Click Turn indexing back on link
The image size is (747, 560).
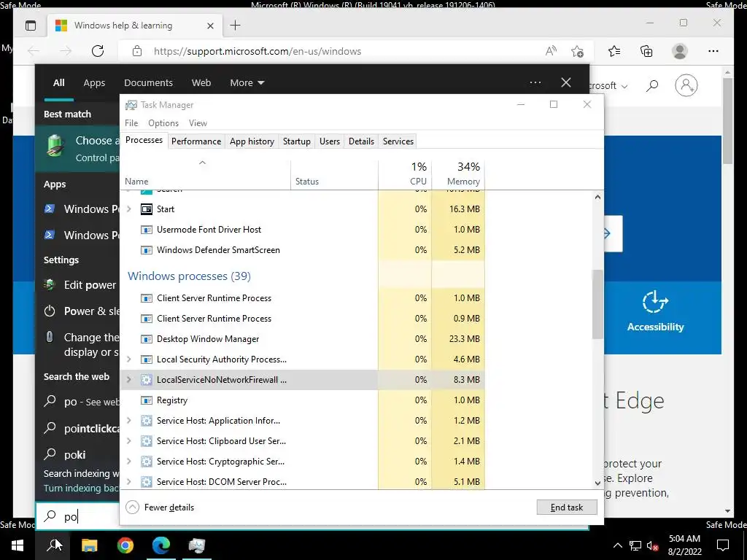82,488
